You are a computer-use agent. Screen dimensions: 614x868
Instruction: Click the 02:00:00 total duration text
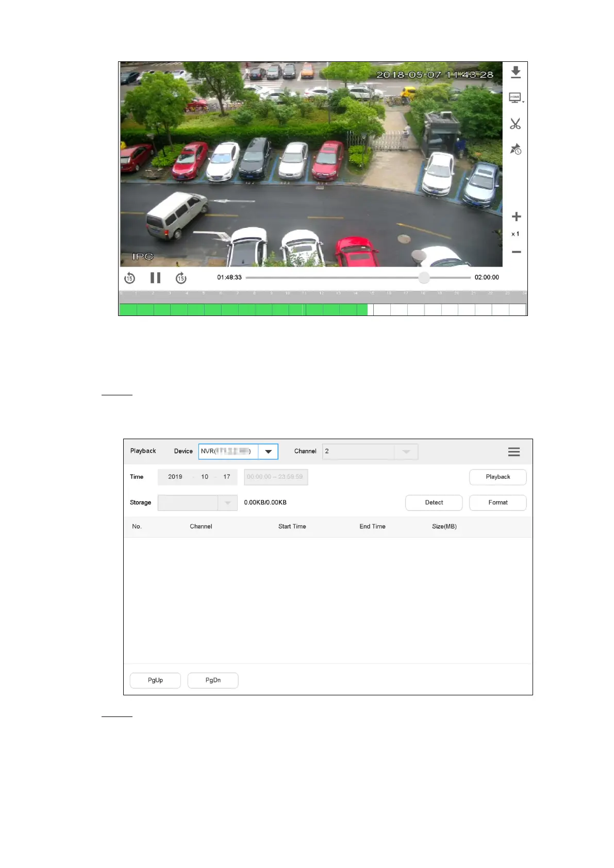click(487, 277)
